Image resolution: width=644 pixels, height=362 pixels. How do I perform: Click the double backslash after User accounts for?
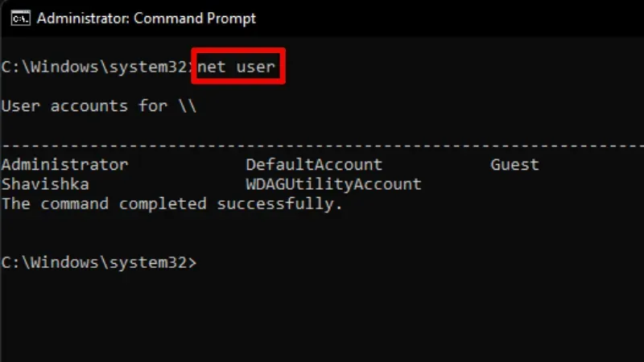(x=188, y=106)
